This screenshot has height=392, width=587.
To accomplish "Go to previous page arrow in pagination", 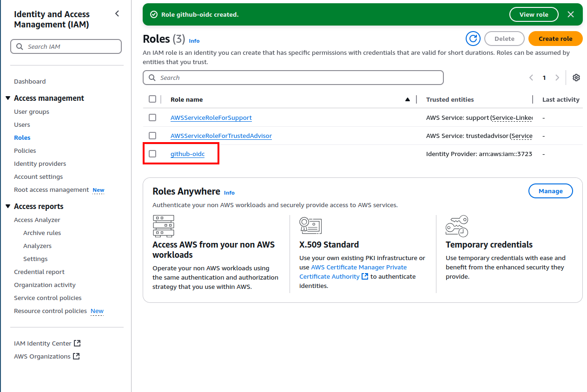I will pos(531,78).
